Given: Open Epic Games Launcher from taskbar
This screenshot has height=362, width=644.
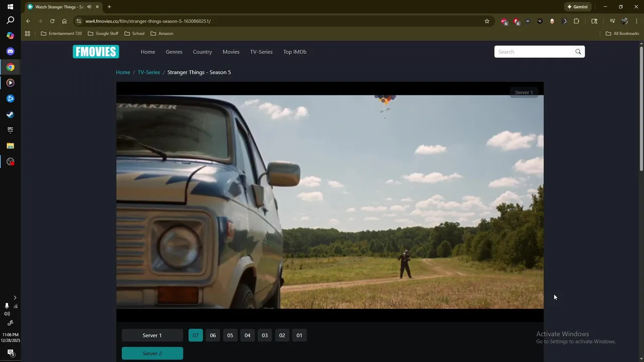Looking at the screenshot, I should tap(10, 130).
